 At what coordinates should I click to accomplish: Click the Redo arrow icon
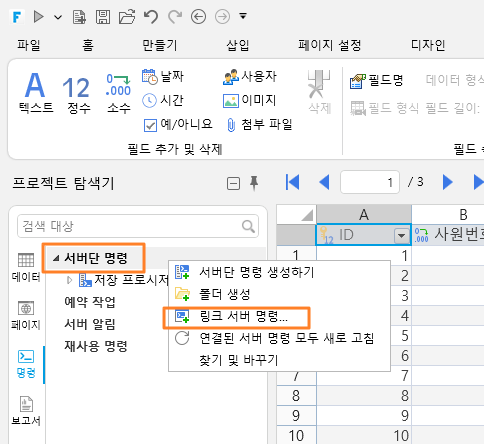175,17
